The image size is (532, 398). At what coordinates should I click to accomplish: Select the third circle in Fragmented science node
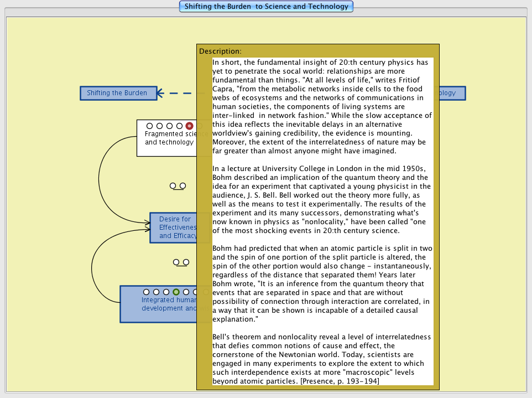point(169,126)
